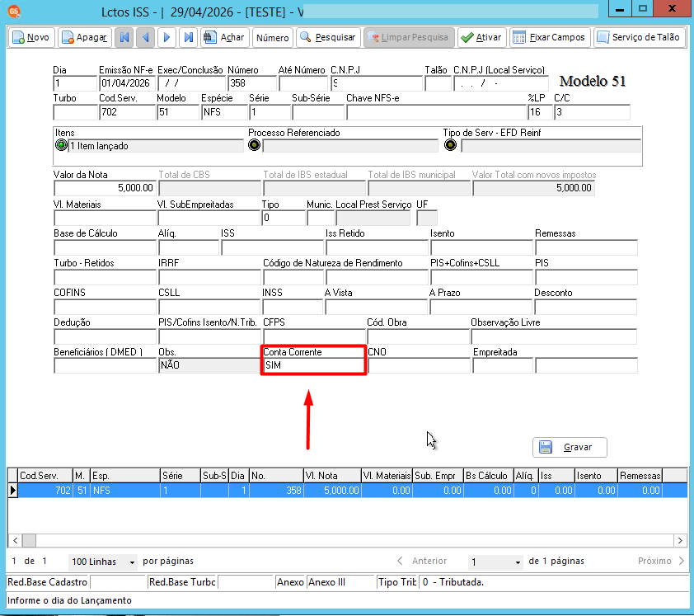
Task: Click the Número field showing 358
Action: (252, 83)
